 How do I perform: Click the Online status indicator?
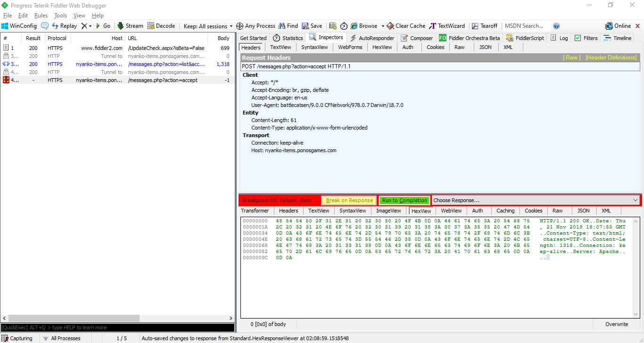tap(618, 26)
